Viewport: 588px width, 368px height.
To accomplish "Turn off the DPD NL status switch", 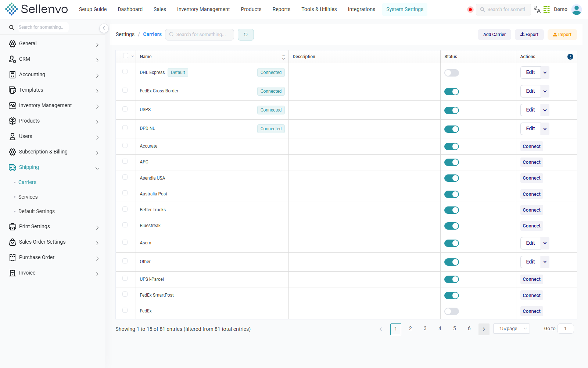I will tap(451, 129).
